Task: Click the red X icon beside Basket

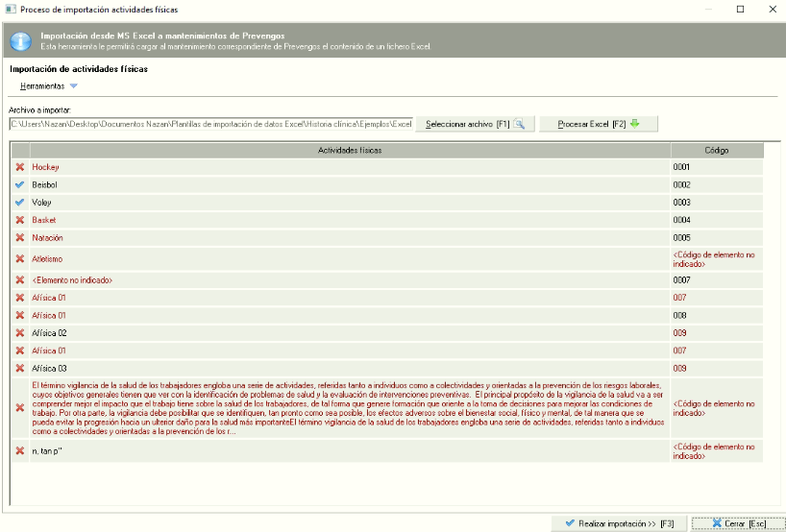Action: point(20,220)
